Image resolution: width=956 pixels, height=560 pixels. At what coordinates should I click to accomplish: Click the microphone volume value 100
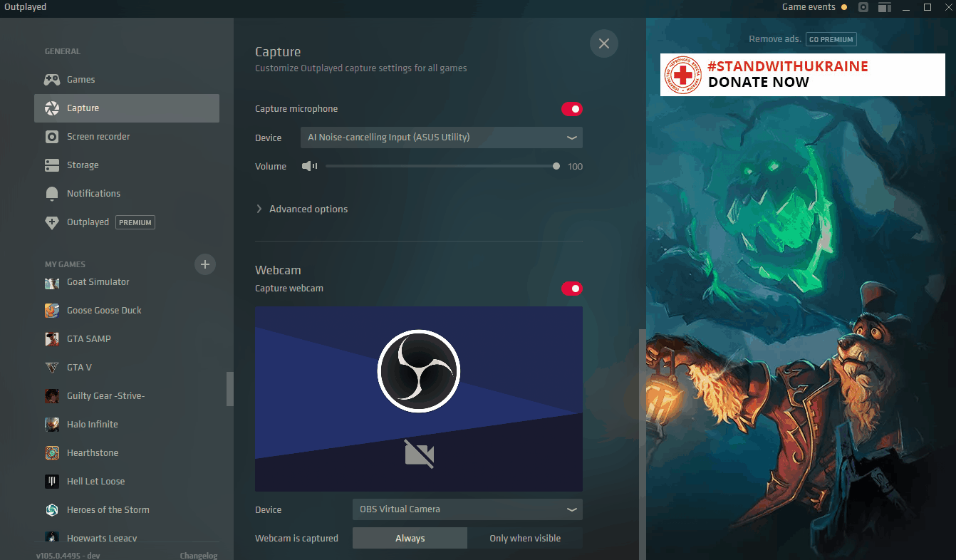click(576, 167)
